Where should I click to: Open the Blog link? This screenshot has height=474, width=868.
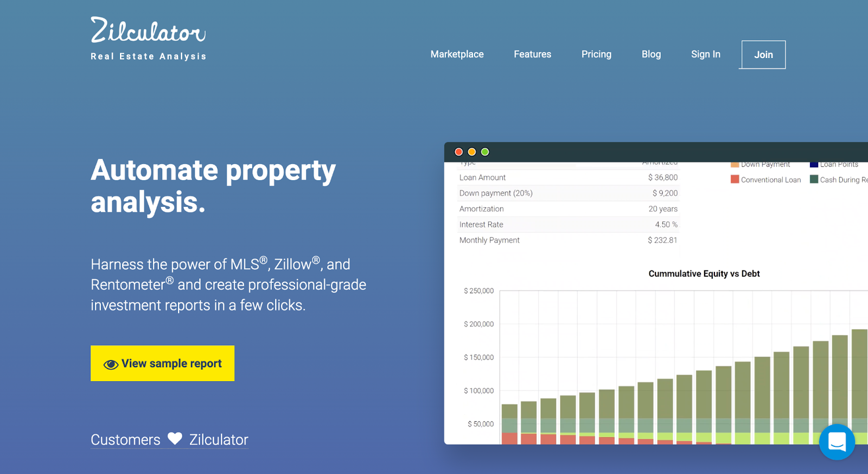[x=651, y=54]
